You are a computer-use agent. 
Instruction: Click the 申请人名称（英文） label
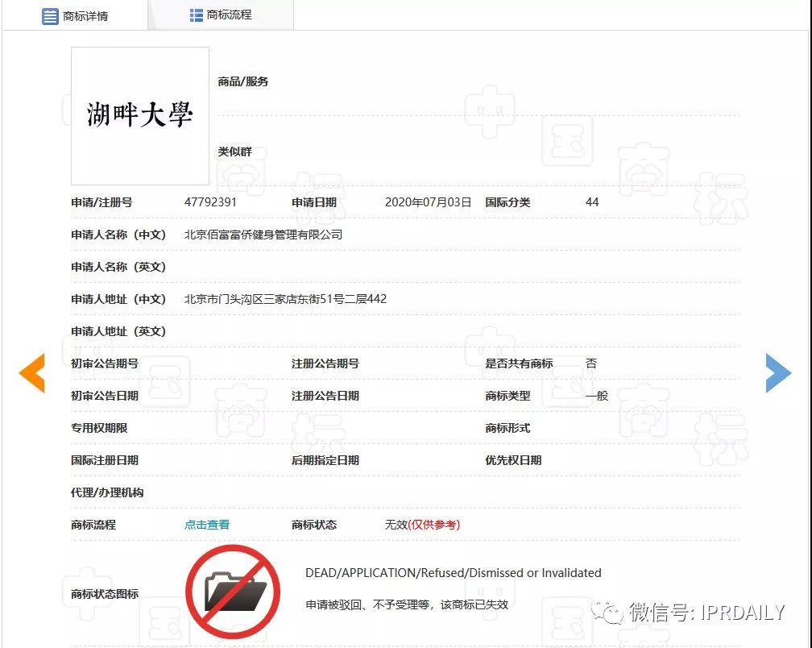point(118,267)
